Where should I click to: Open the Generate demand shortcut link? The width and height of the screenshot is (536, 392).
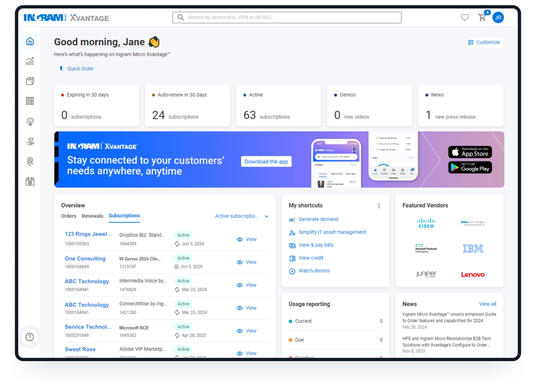pyautogui.click(x=318, y=219)
